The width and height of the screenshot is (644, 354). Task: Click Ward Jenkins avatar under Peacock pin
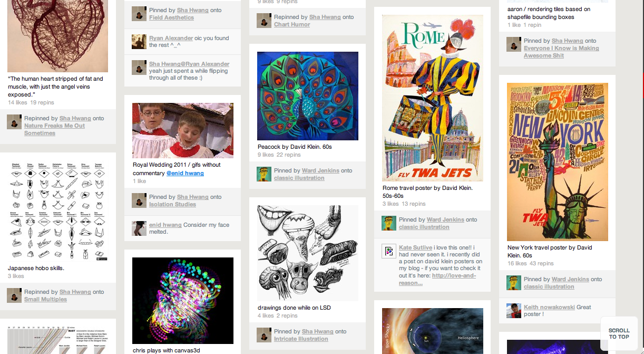click(264, 174)
